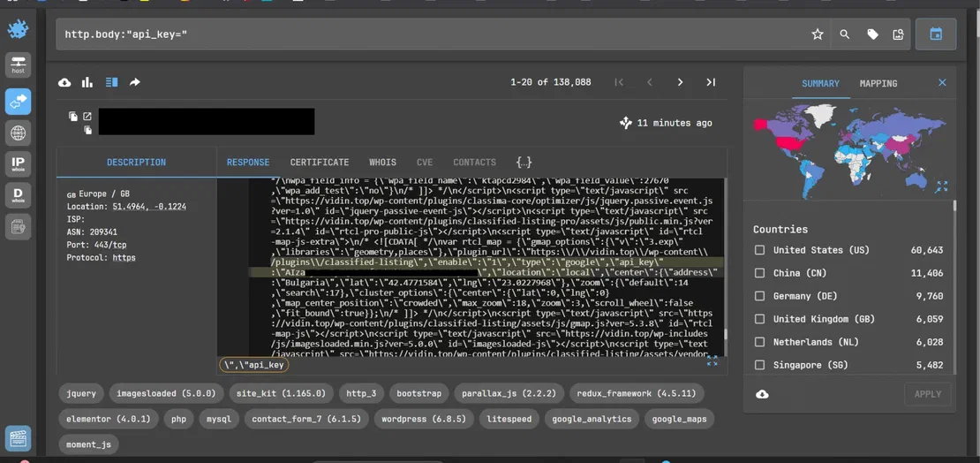Click the Netlas bug logo

click(x=19, y=29)
